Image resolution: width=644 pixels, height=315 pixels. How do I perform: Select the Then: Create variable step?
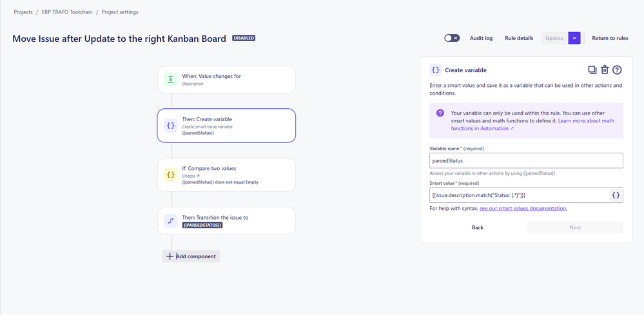click(226, 126)
